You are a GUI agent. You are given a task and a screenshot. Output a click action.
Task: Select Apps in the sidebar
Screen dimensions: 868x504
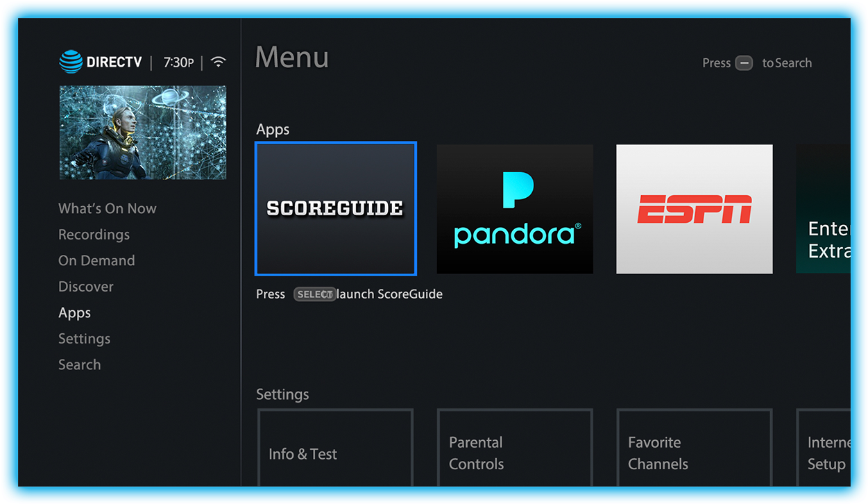point(74,313)
